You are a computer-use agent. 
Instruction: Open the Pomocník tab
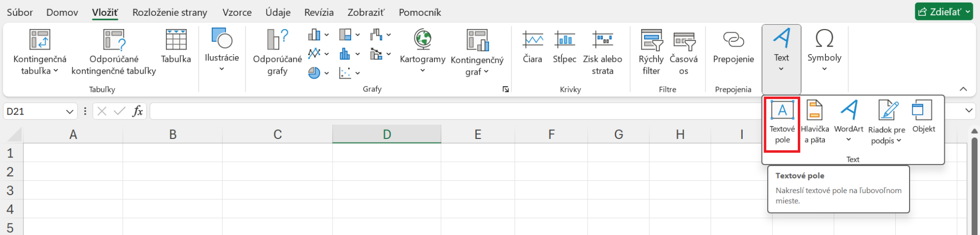click(420, 12)
